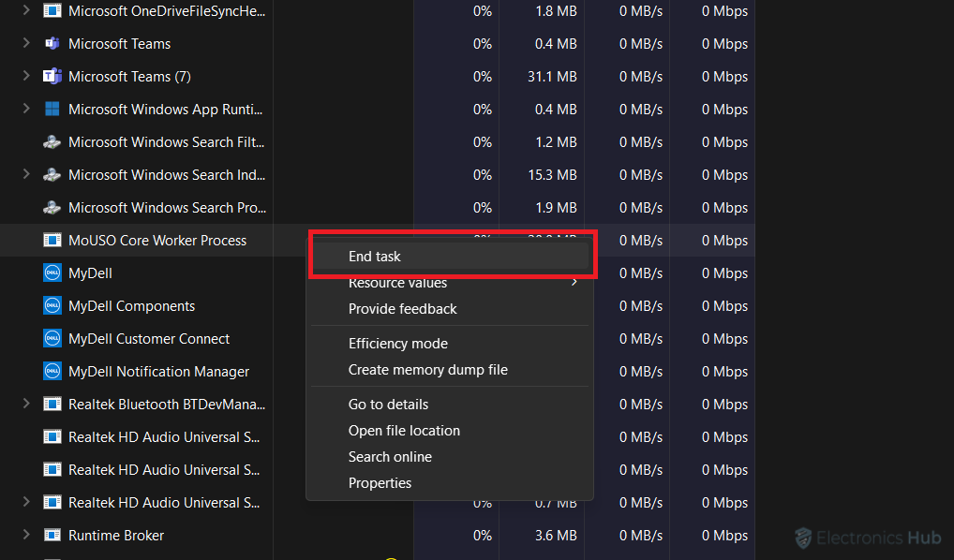Choose Open file location
The height and width of the screenshot is (560, 954).
[450, 431]
